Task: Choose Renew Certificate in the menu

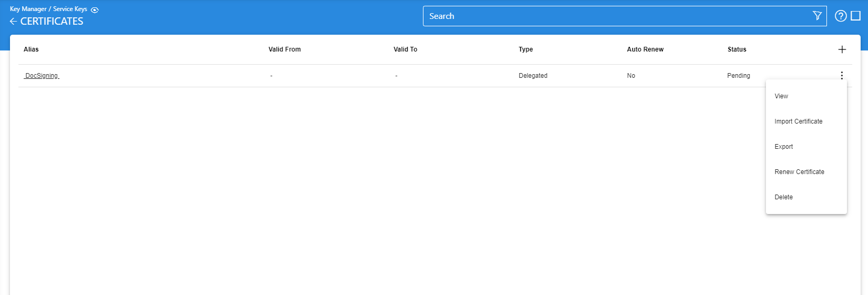Action: coord(799,172)
